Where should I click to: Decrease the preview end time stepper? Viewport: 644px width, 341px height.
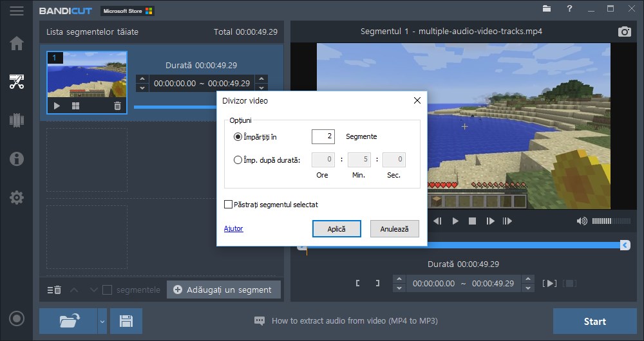(x=528, y=288)
